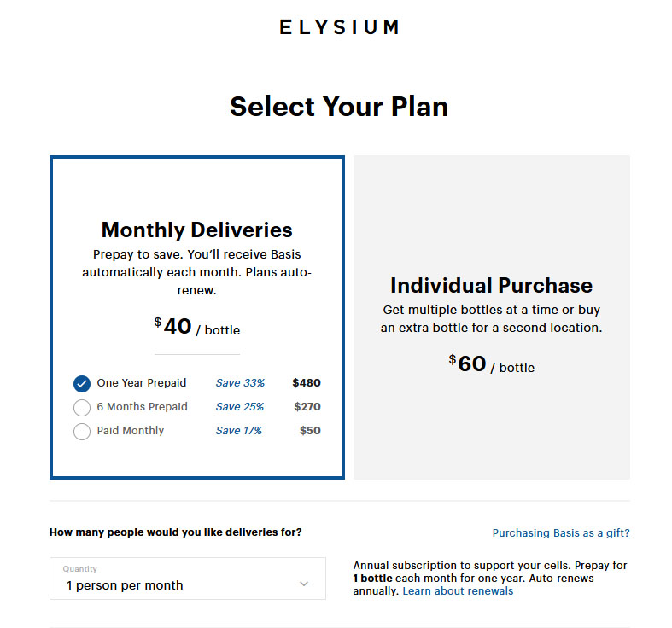
Task: Click the Elysium logo at top
Action: pos(339,27)
